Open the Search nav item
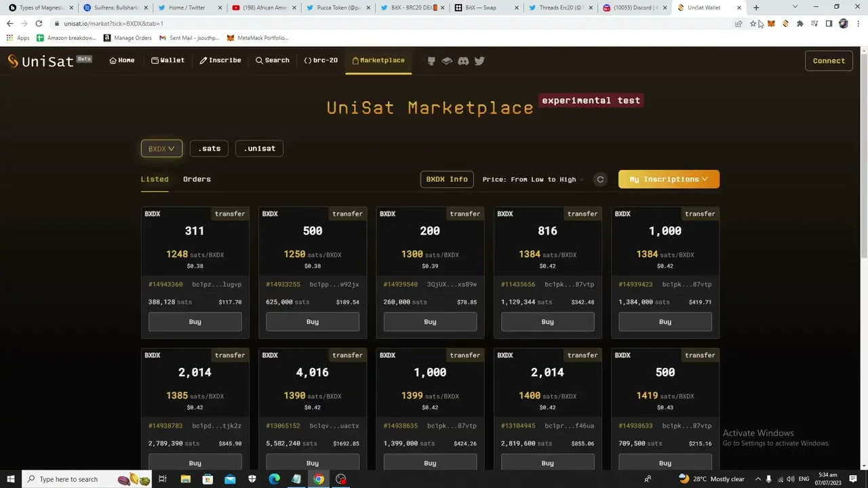 273,60
